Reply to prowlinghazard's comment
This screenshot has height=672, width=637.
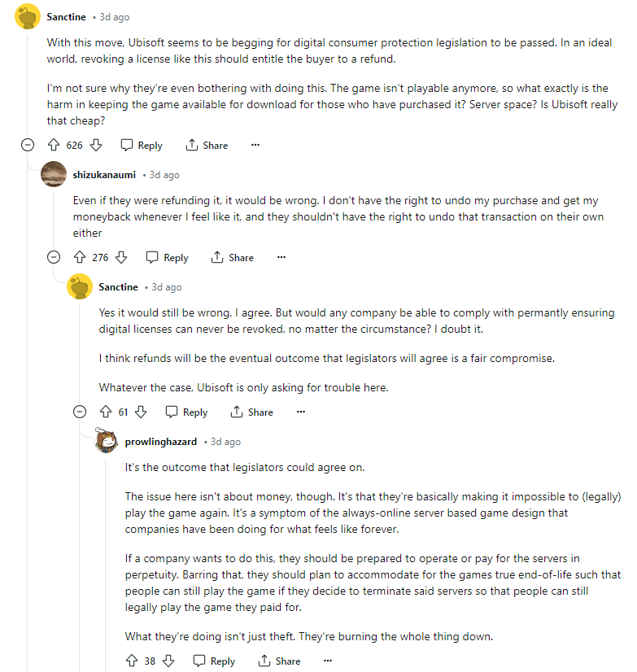[x=214, y=661]
